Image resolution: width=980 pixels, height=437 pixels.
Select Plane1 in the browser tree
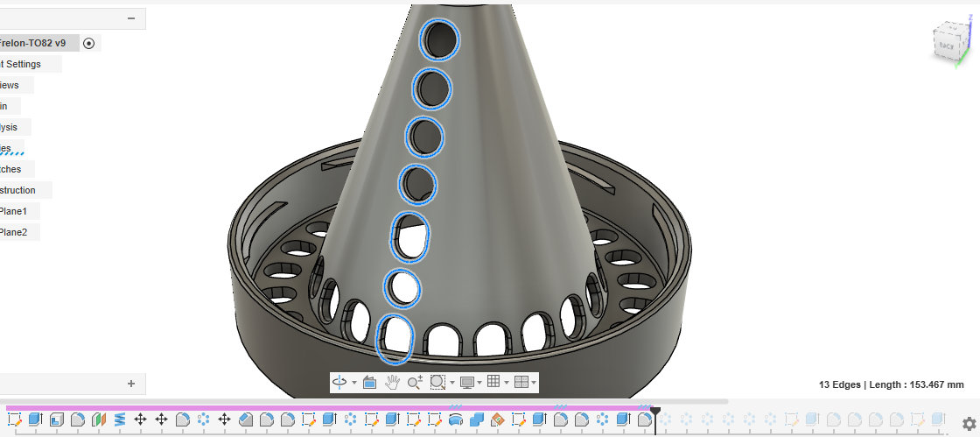click(x=14, y=211)
